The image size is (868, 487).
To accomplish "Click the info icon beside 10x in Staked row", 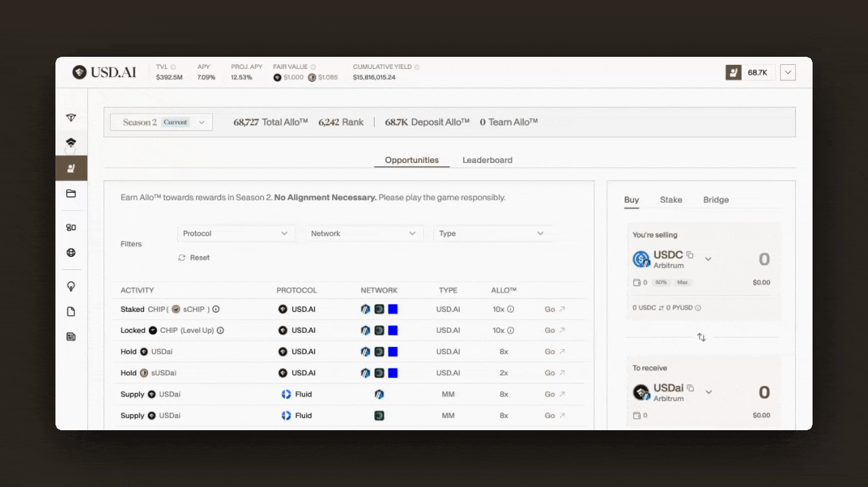I will [x=510, y=309].
